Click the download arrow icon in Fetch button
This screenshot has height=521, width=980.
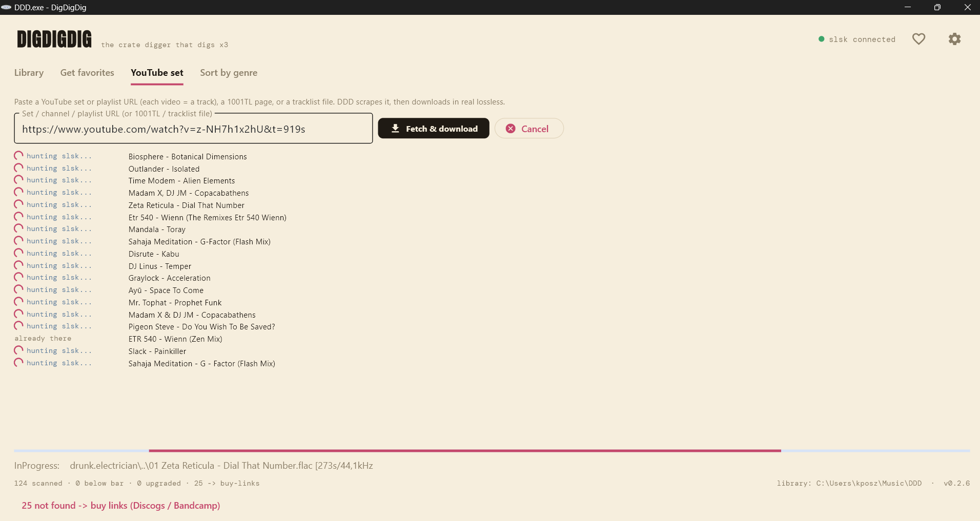click(x=395, y=129)
